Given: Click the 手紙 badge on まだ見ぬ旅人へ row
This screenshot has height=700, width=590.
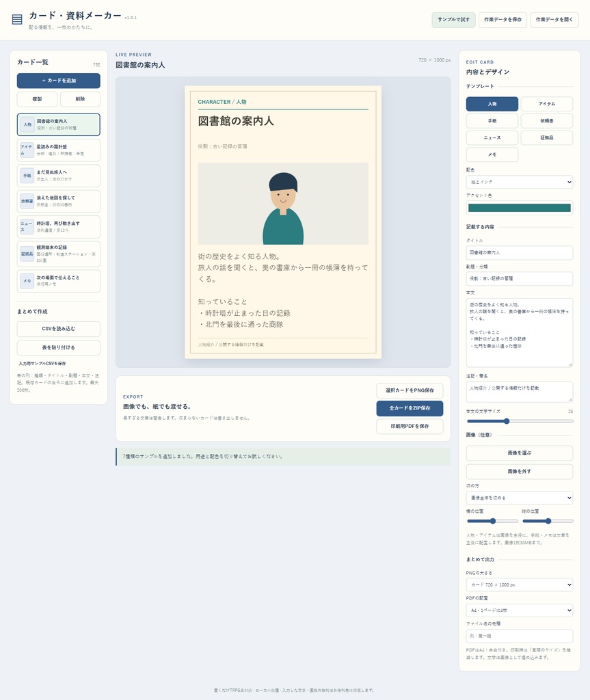Looking at the screenshot, I should (x=27, y=176).
